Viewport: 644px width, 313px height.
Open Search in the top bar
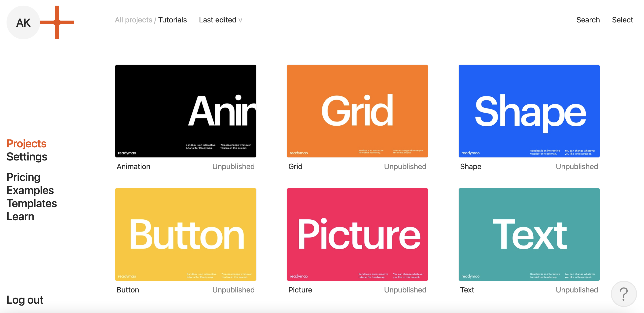588,20
